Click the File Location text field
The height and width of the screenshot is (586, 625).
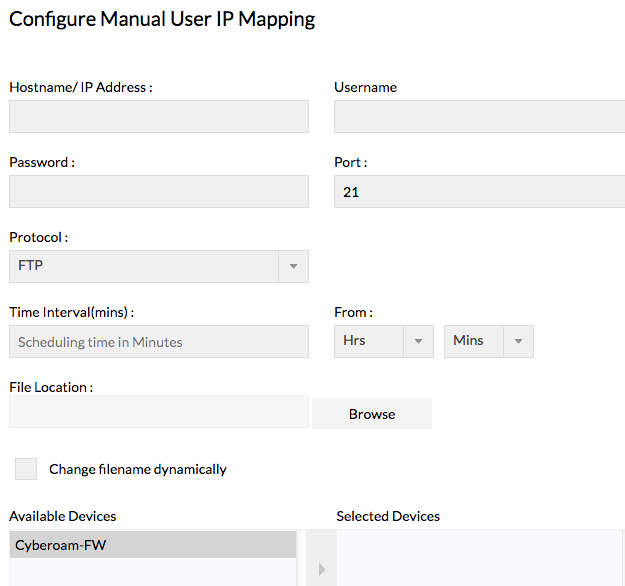click(159, 411)
